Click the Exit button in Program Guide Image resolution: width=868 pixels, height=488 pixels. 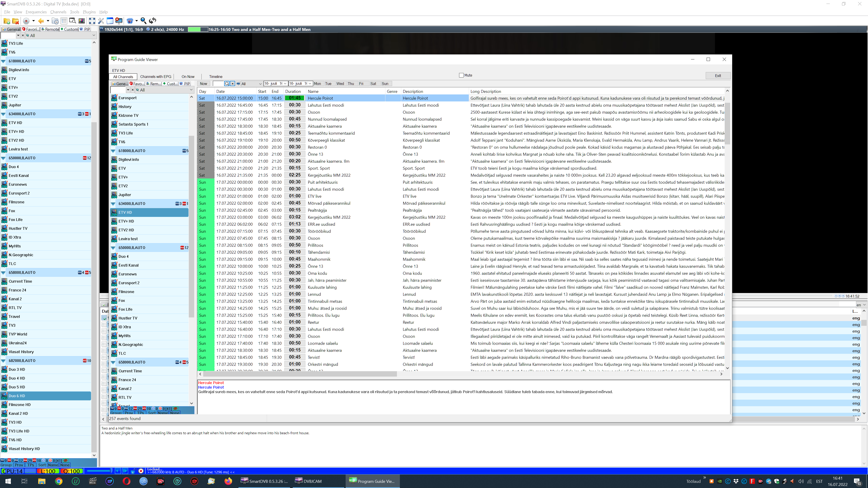(x=718, y=75)
